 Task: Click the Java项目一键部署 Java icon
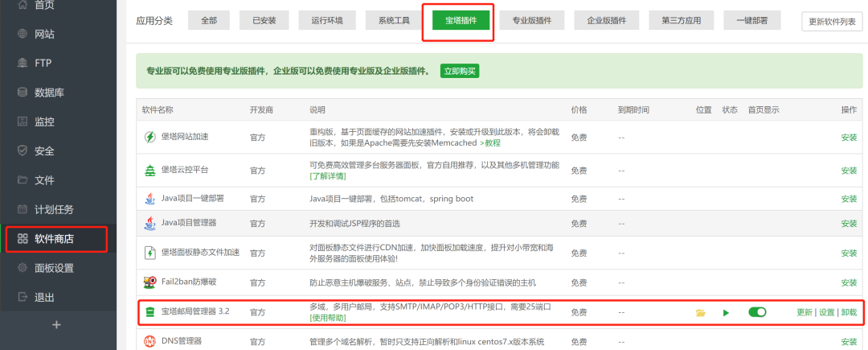[x=149, y=198]
